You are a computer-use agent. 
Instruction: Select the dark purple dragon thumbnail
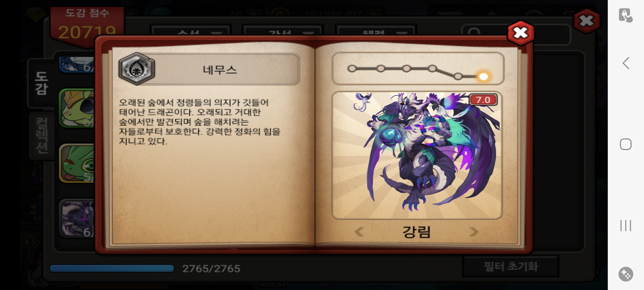pos(77,218)
